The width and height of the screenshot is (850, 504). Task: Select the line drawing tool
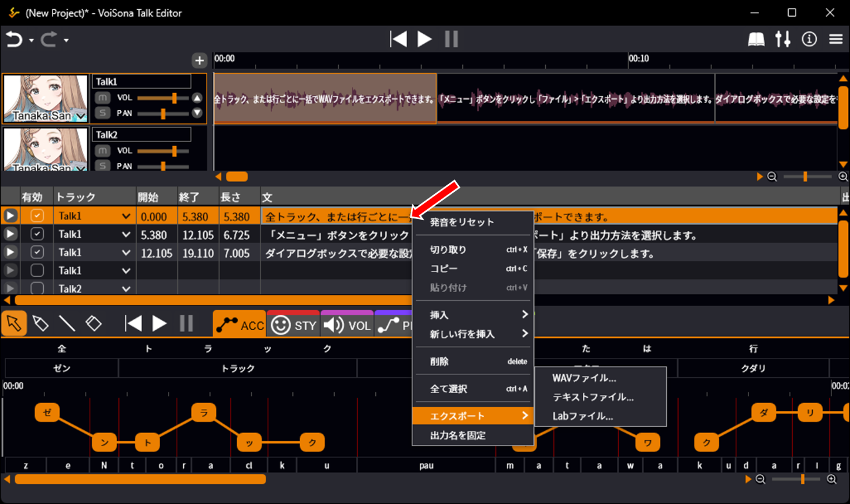[67, 323]
